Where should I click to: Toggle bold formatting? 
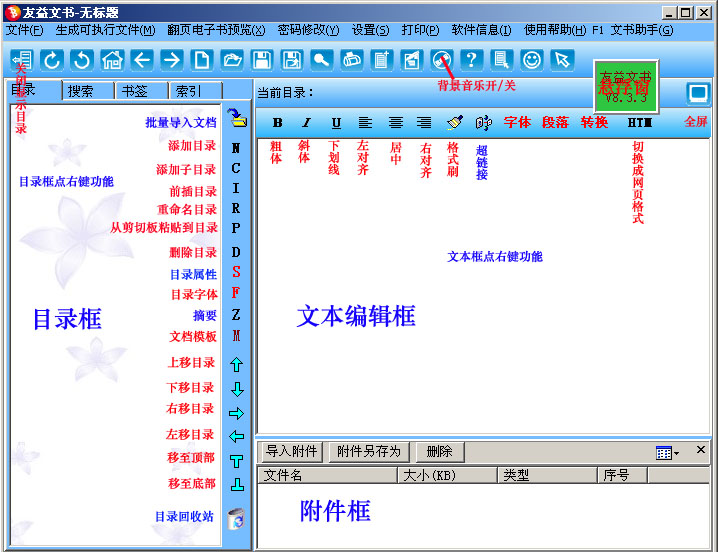(x=277, y=123)
